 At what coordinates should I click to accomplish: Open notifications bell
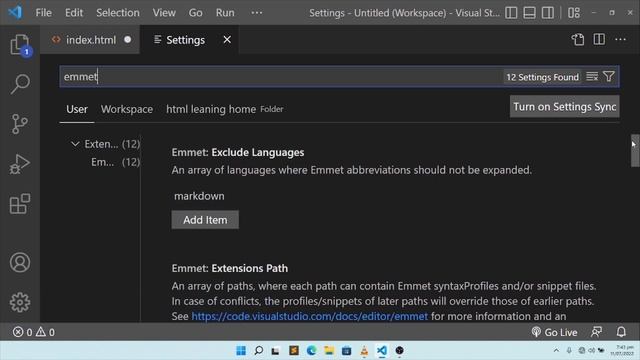[621, 332]
